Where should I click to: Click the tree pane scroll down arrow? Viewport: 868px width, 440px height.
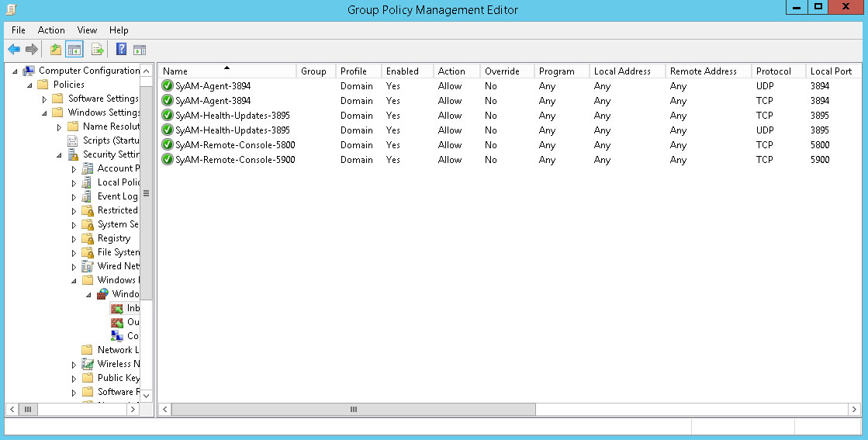[146, 395]
